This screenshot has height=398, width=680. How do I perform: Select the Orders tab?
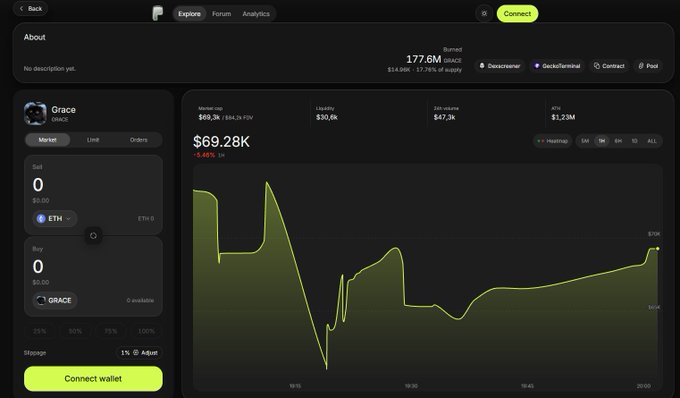point(138,140)
